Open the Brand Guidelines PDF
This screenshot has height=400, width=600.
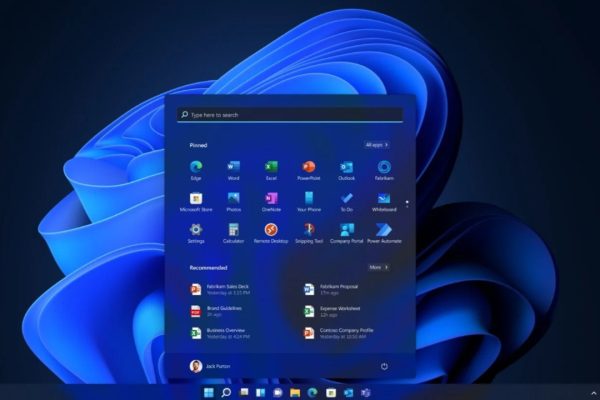coord(217,311)
